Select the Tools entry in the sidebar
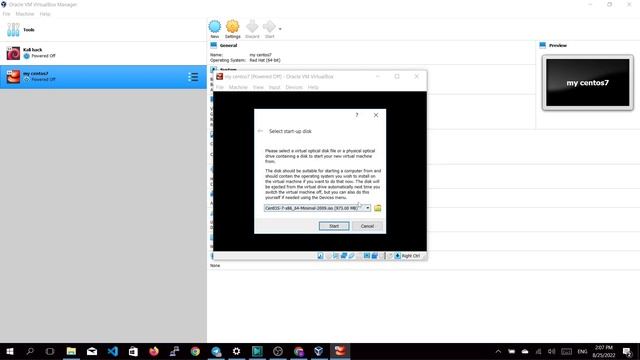The width and height of the screenshot is (640, 360). [x=103, y=30]
